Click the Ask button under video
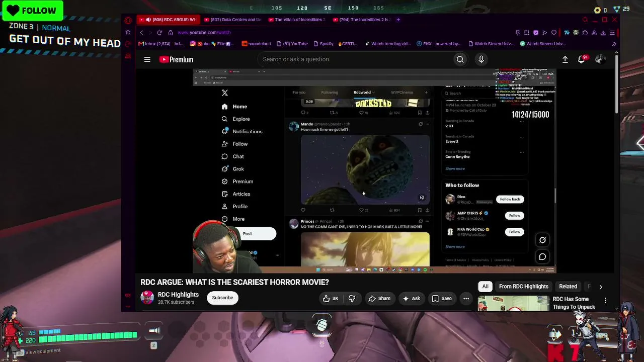The height and width of the screenshot is (362, 644). (x=411, y=299)
